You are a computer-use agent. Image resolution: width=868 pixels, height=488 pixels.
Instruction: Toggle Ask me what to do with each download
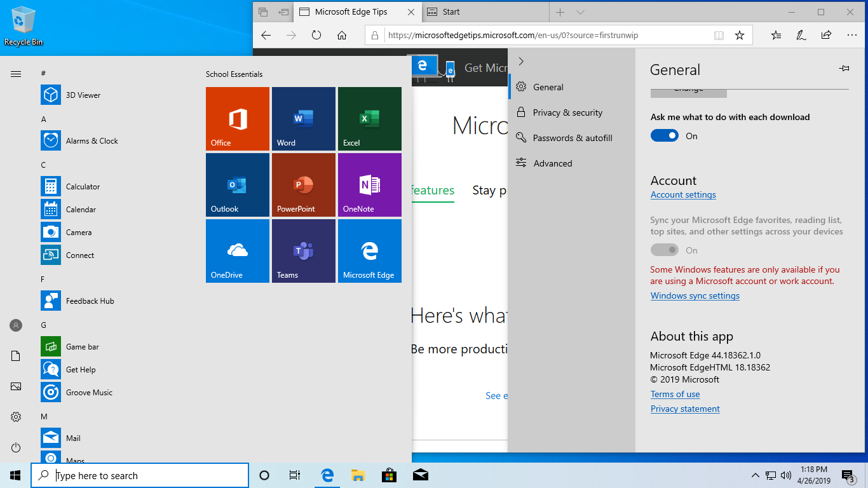tap(665, 136)
